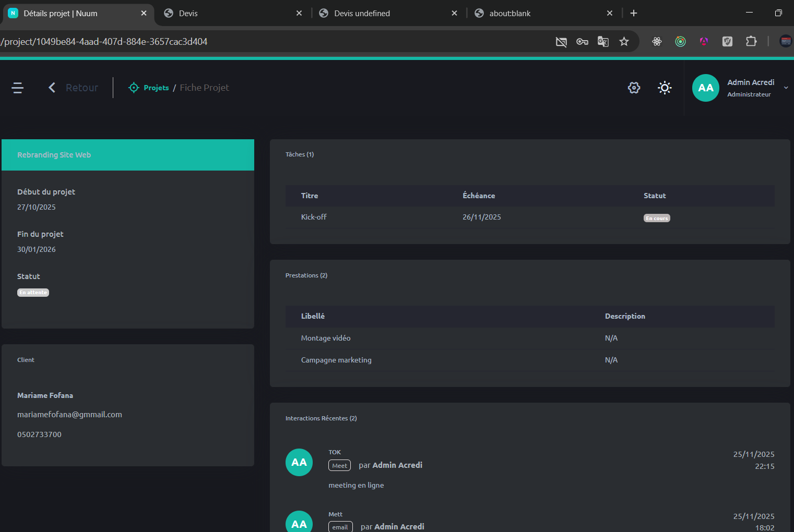Open the React DevTools extension icon
Screen dimensions: 794x532
657,42
